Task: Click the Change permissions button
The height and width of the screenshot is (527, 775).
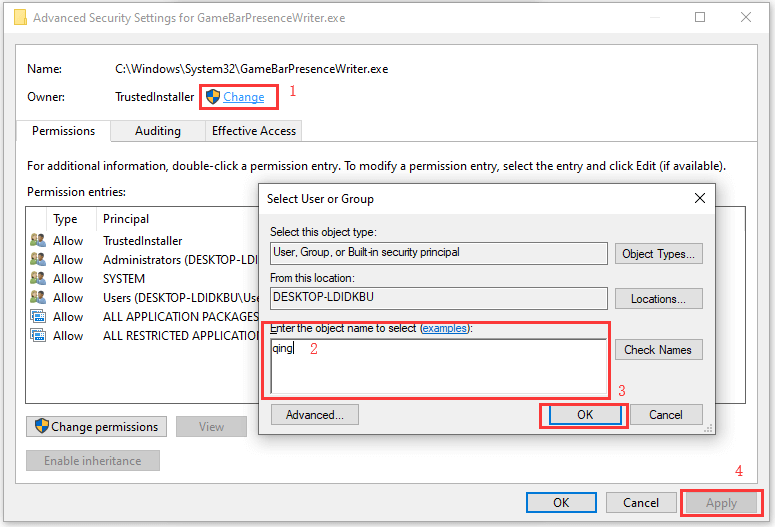Action: (96, 427)
